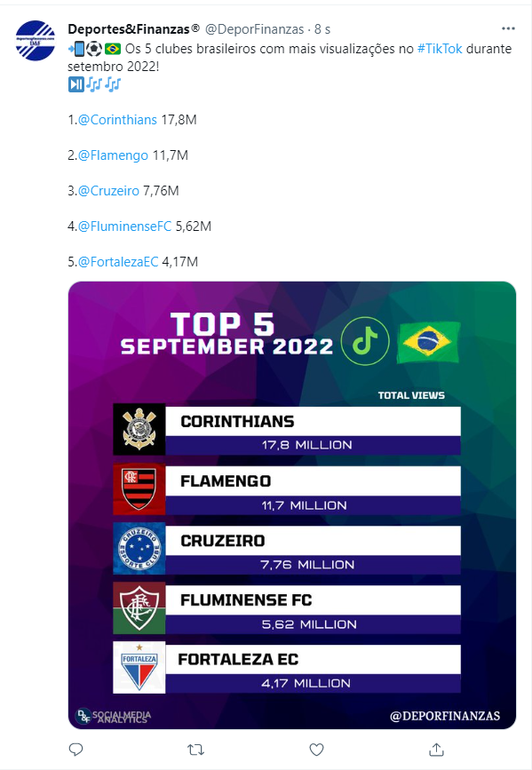The height and width of the screenshot is (770, 532).
Task: Click the Fortaleza crest in the image
Action: click(139, 667)
